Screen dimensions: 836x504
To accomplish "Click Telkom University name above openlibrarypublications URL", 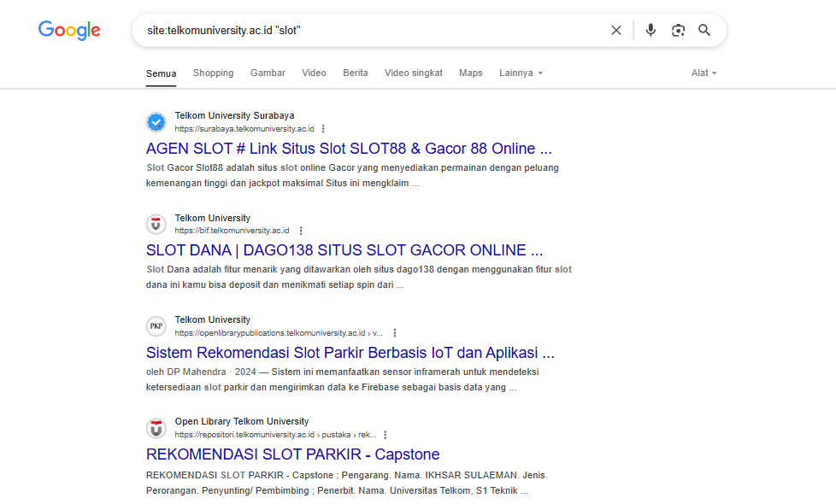I will 212,319.
